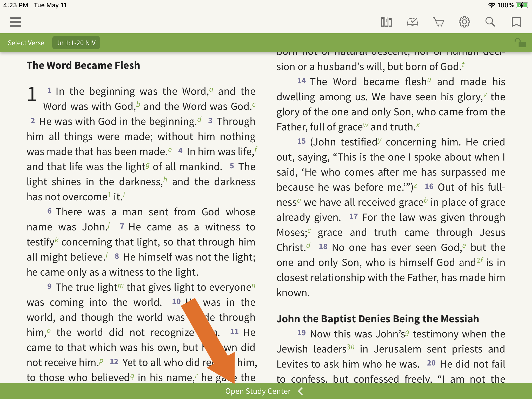The image size is (532, 399).
Task: Open cross-reference q after 'believed'
Action: pyautogui.click(x=132, y=376)
